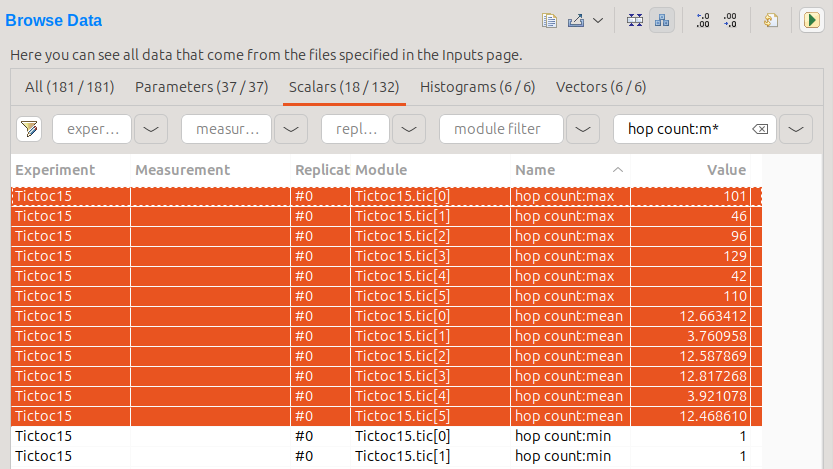
Task: Select value cell 3.760958
Action: (690, 336)
